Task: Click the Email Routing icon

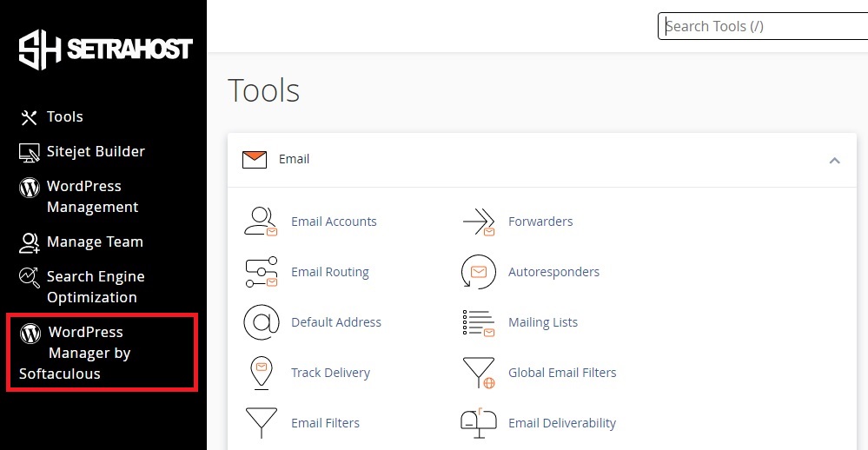Action: click(262, 272)
